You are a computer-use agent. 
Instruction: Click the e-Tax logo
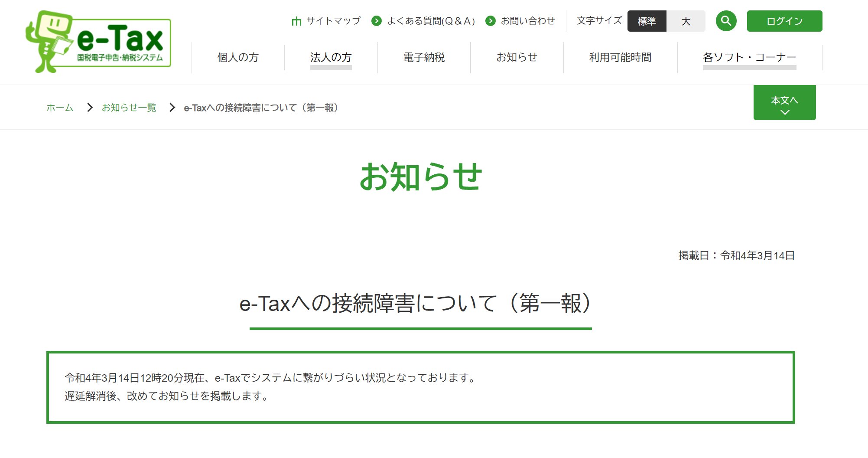pos(98,42)
